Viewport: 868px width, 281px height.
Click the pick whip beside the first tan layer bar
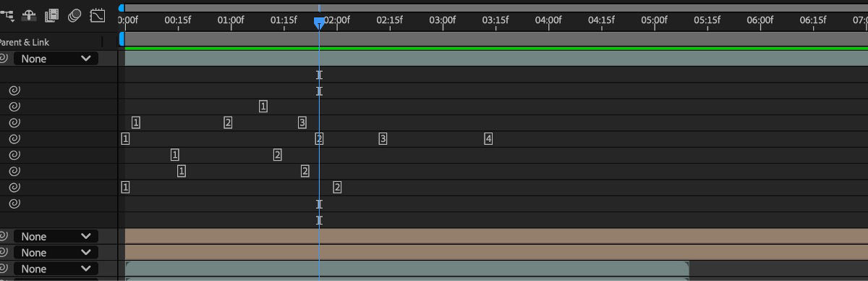4,236
